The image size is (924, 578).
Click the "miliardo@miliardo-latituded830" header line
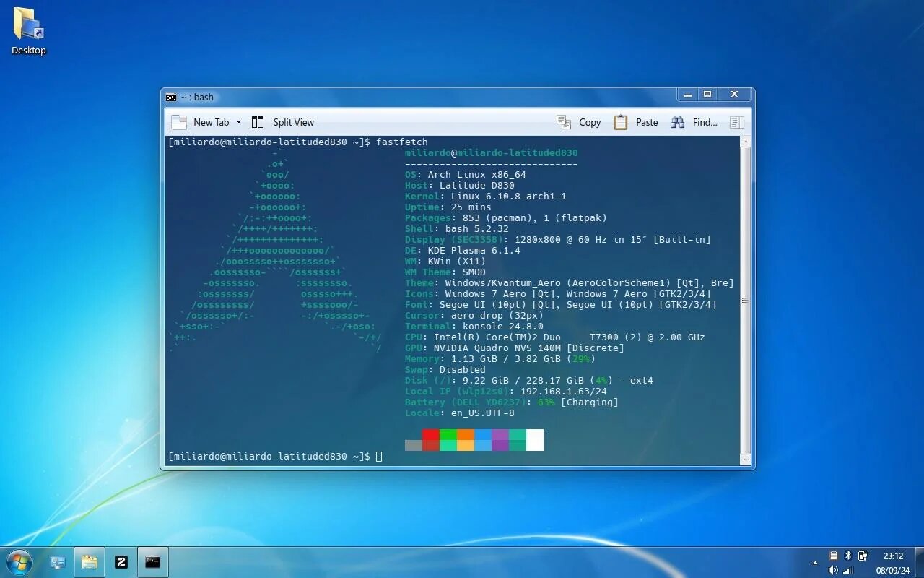tap(492, 152)
